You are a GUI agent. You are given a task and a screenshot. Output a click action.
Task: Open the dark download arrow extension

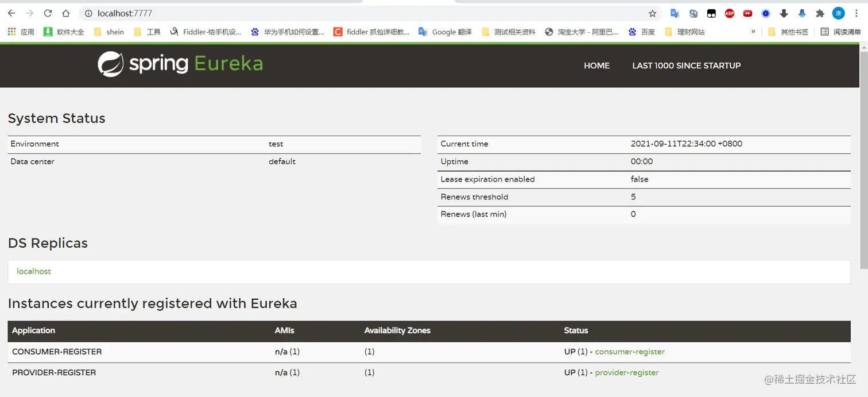[784, 13]
